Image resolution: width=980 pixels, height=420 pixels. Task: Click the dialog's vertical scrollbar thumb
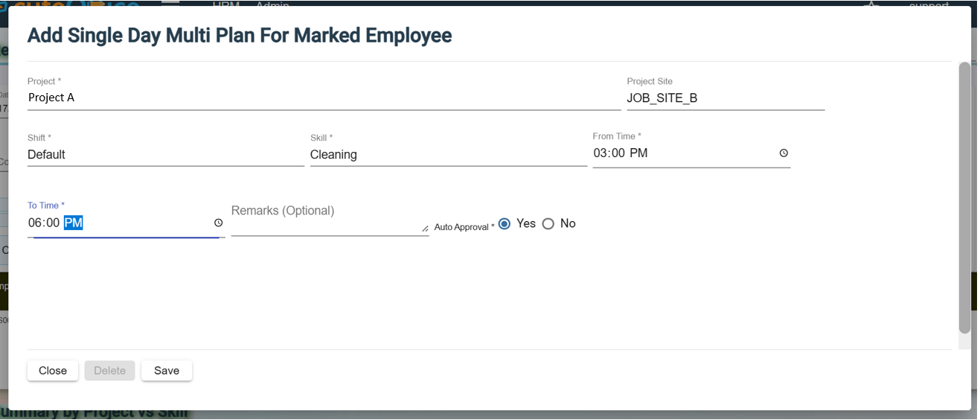[x=964, y=197]
